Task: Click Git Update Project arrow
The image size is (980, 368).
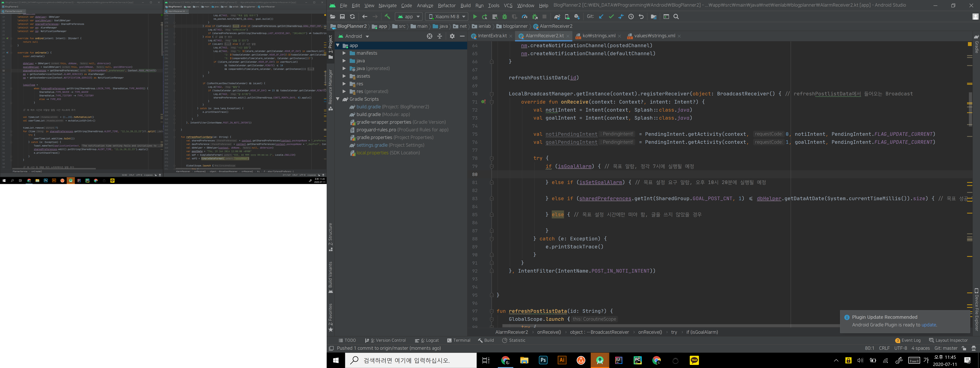Action: [x=601, y=17]
